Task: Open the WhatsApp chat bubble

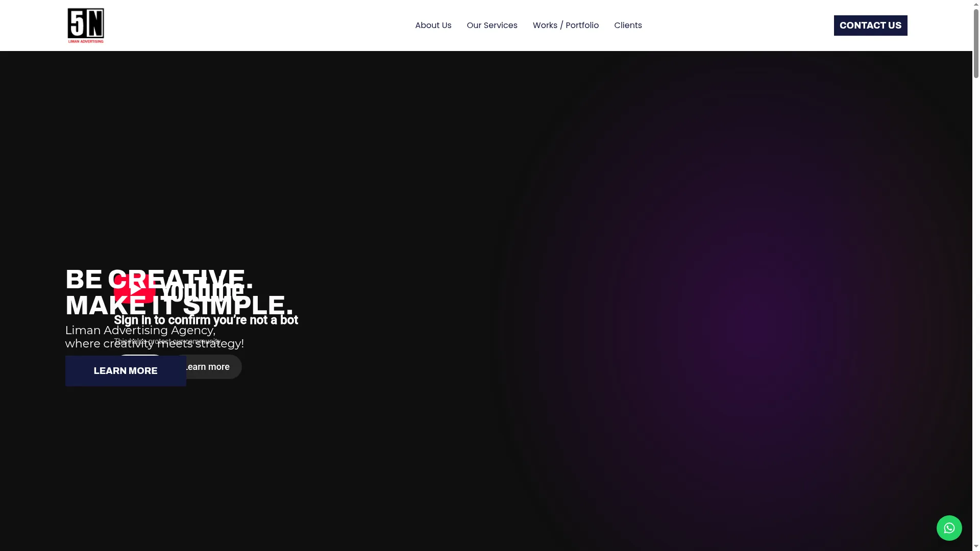Action: pos(949,528)
